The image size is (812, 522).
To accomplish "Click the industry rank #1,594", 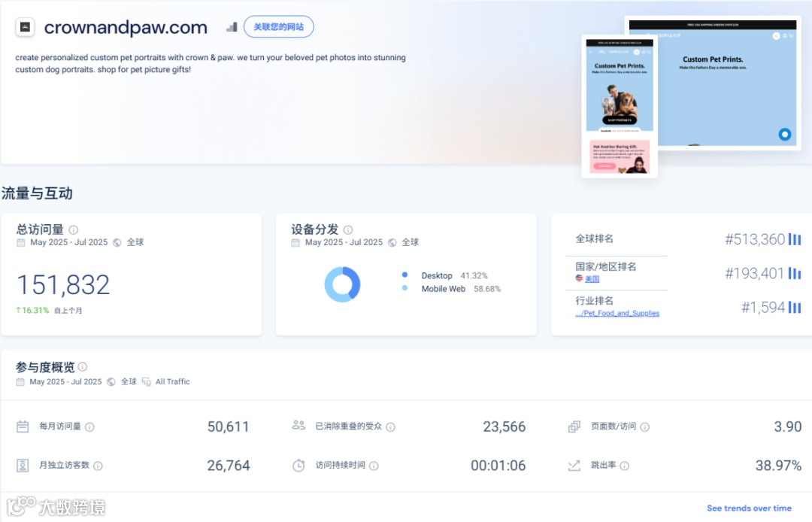I will tap(763, 308).
